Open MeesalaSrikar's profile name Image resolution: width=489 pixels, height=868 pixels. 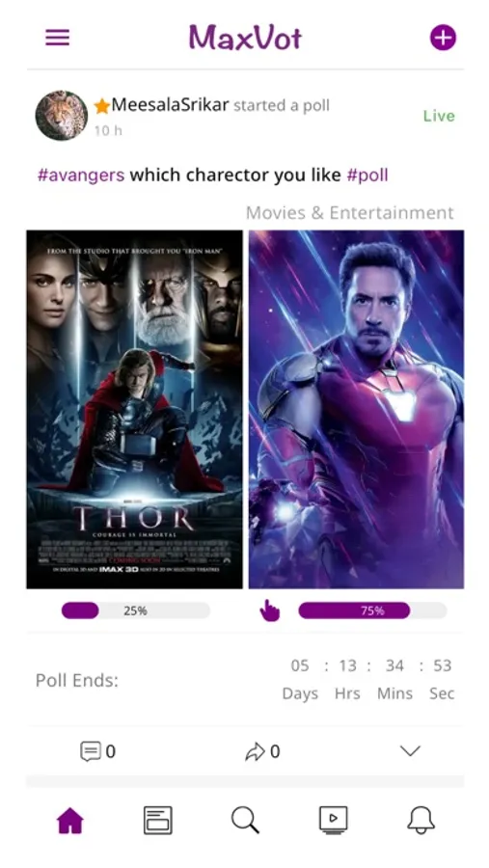click(170, 104)
